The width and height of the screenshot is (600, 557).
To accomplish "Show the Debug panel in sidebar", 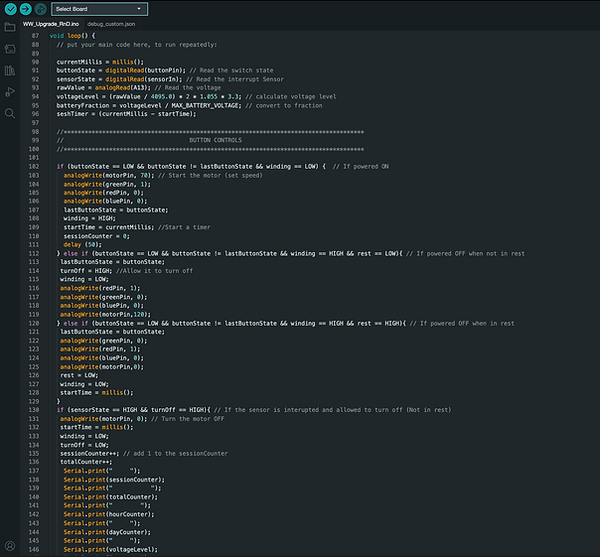I will click(10, 92).
